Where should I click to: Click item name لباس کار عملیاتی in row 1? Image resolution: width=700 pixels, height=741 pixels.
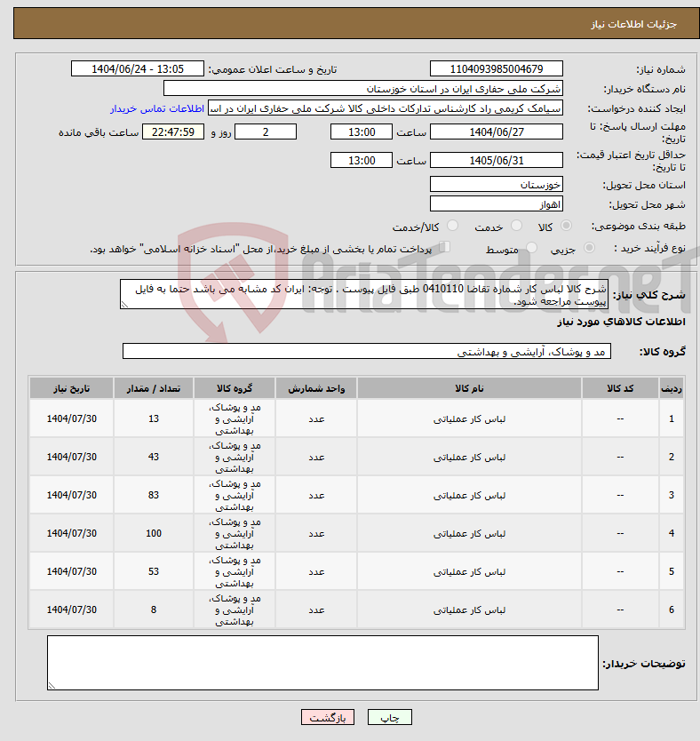[470, 419]
